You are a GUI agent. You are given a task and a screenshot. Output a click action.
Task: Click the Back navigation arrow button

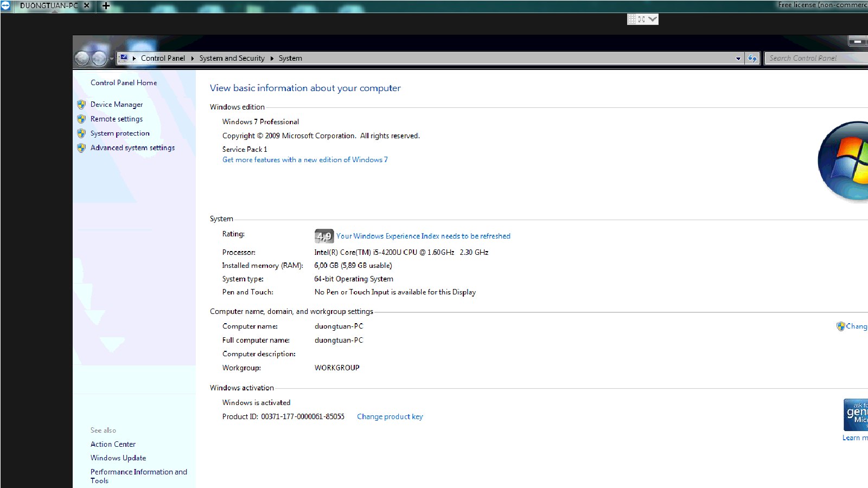click(82, 58)
